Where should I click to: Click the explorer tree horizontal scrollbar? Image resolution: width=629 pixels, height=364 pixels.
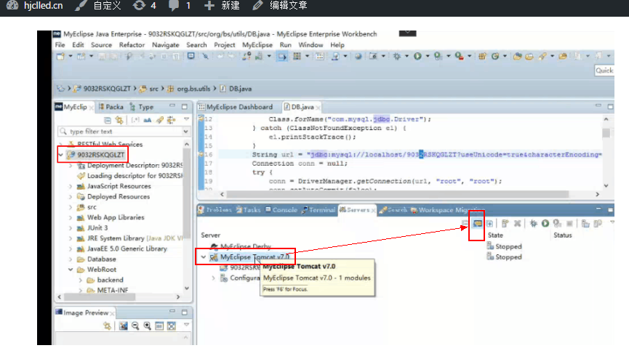pyautogui.click(x=99, y=297)
